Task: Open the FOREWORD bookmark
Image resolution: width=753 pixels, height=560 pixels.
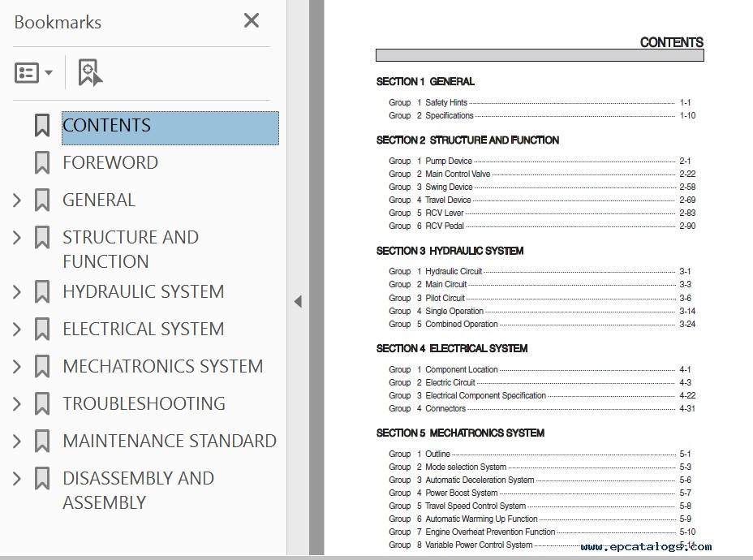Action: (110, 162)
